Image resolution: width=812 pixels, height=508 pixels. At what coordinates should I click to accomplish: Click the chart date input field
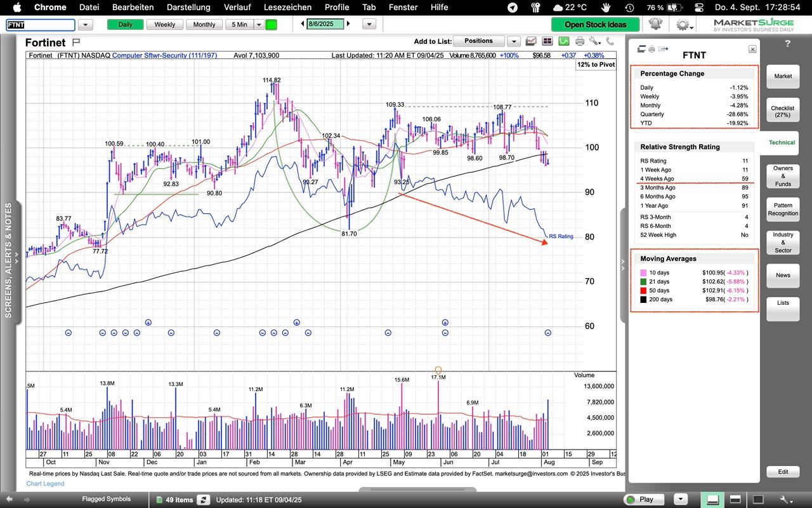325,24
